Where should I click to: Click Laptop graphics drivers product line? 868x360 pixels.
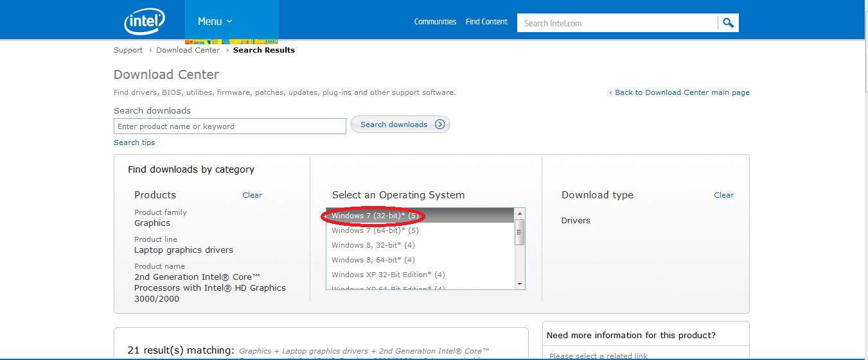(184, 250)
